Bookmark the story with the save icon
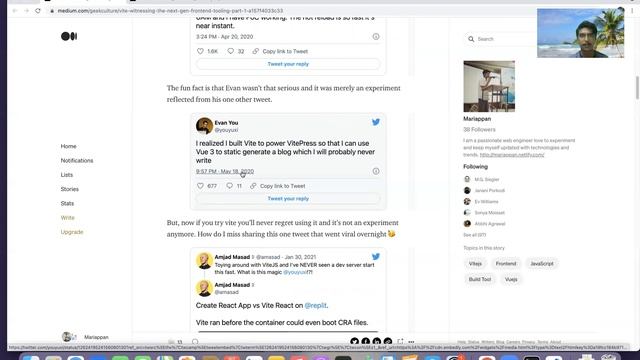This screenshot has width=640, height=360. [400, 341]
